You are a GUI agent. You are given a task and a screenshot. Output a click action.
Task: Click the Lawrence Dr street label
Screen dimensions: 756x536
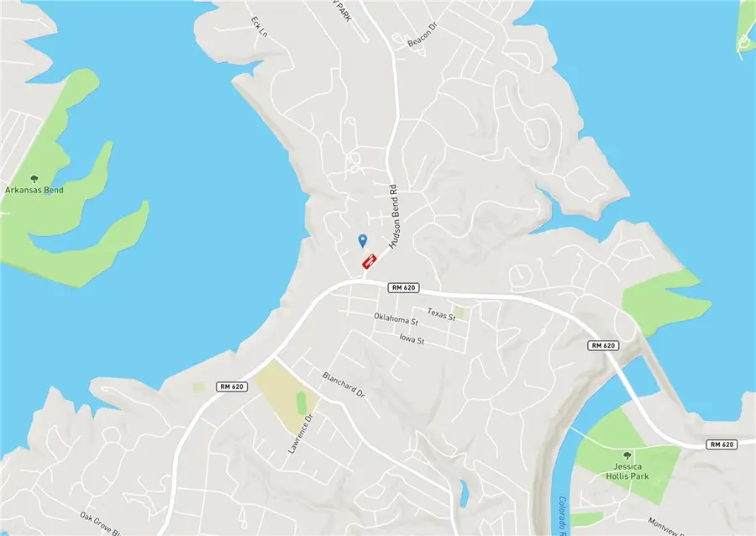(x=301, y=434)
